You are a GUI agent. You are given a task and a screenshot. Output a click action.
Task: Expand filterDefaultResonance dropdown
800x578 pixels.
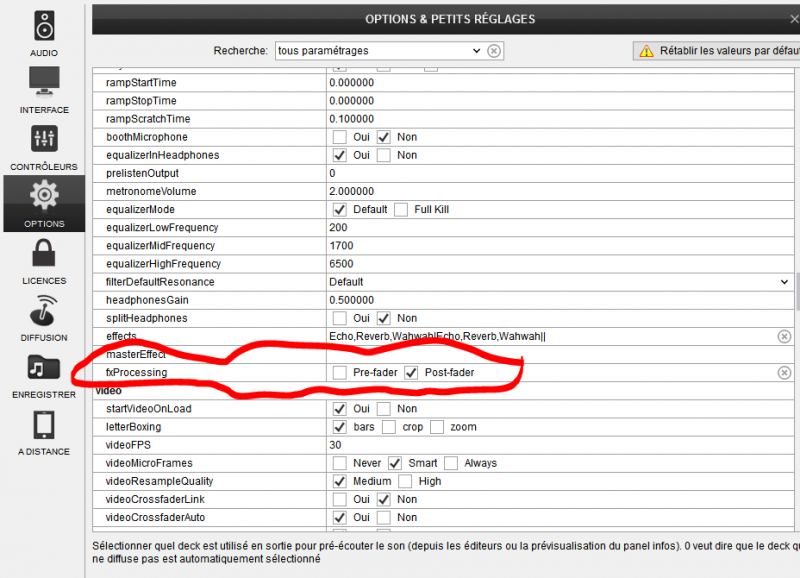coord(784,282)
